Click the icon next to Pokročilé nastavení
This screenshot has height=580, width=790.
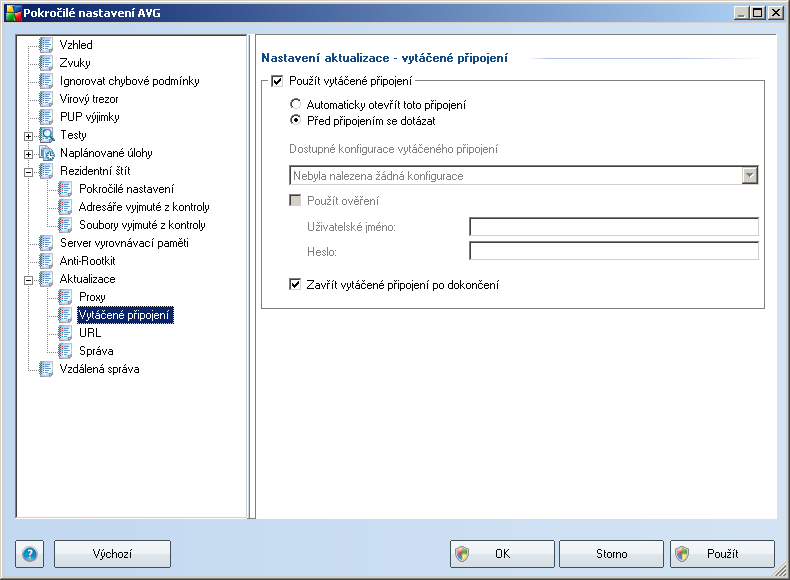pyautogui.click(x=65, y=189)
